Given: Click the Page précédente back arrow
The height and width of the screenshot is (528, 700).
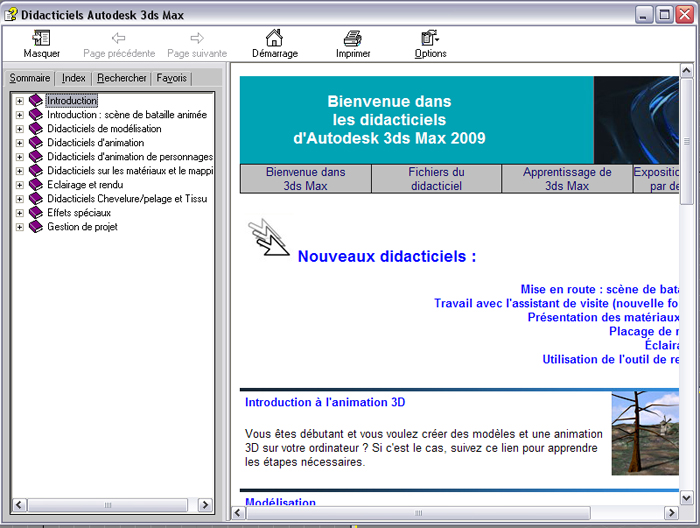Looking at the screenshot, I should click(118, 38).
